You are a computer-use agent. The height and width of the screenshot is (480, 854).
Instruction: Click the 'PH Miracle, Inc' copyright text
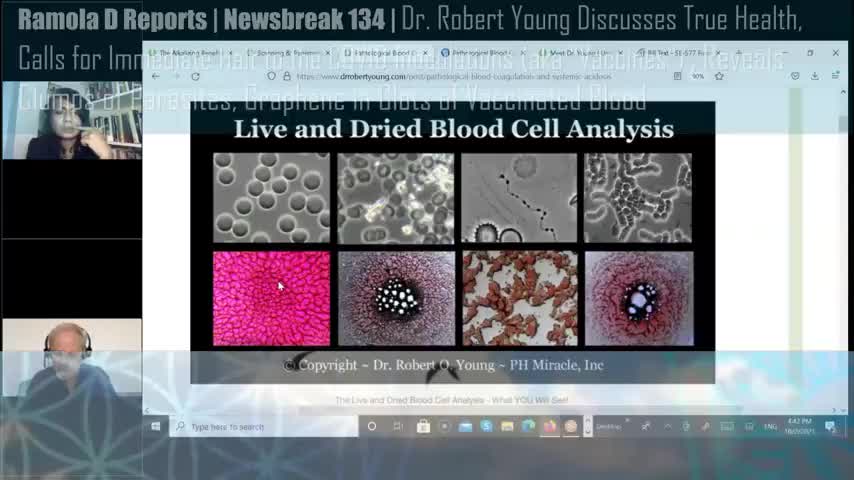(557, 365)
